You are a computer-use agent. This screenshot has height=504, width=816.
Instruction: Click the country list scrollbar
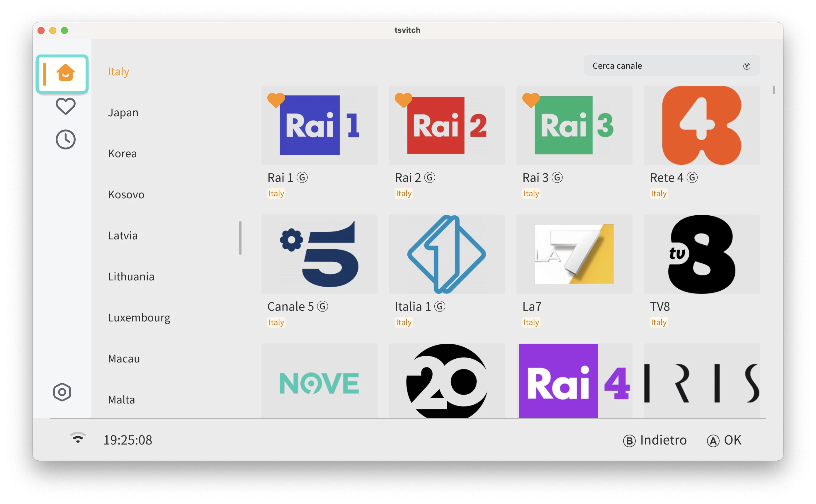(240, 238)
